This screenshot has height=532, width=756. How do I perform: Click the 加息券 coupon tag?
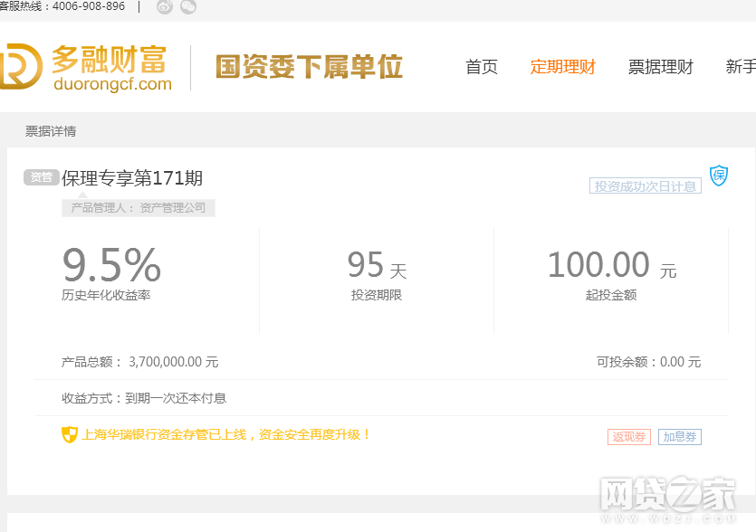(680, 437)
